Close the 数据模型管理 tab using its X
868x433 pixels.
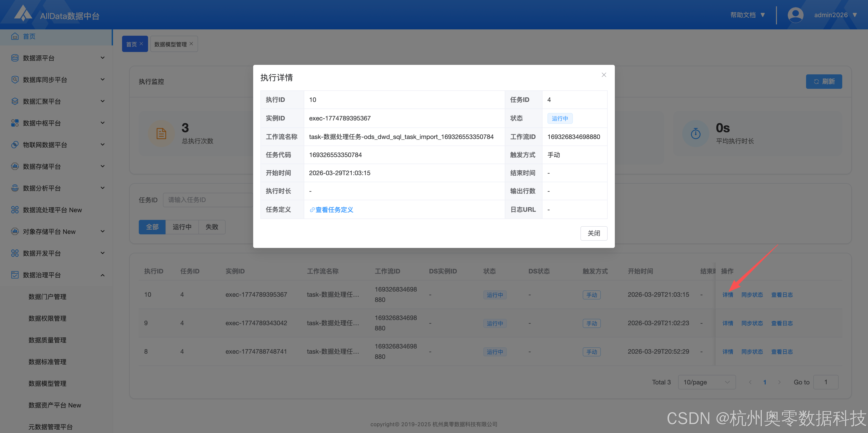click(191, 44)
